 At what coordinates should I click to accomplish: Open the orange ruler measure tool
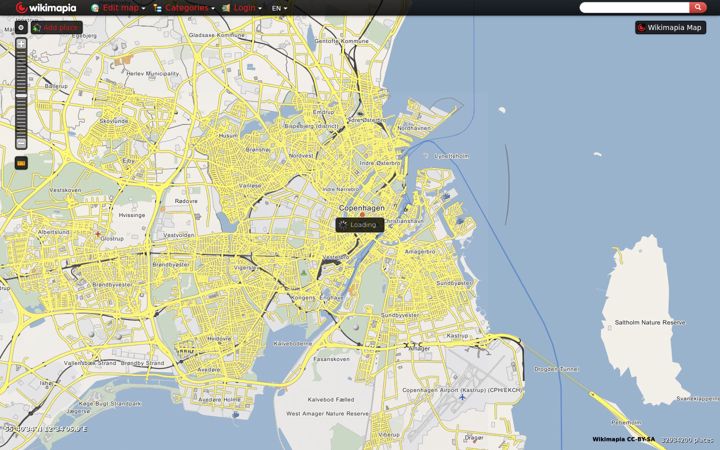point(21,163)
